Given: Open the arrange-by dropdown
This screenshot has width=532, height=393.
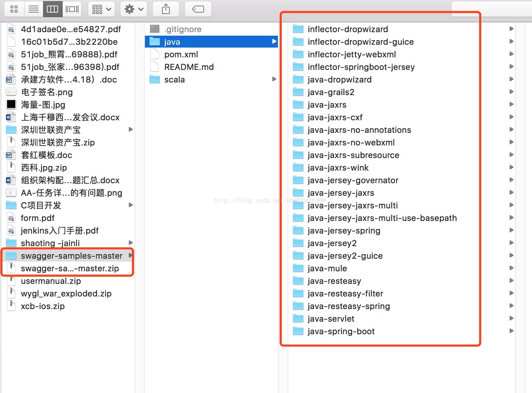Looking at the screenshot, I should click(101, 9).
